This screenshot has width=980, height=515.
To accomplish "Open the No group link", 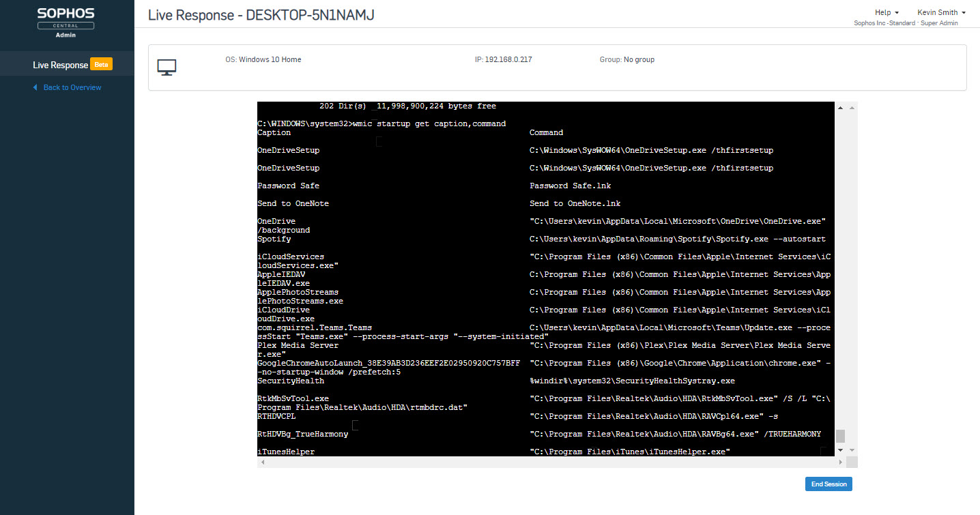I will 639,59.
